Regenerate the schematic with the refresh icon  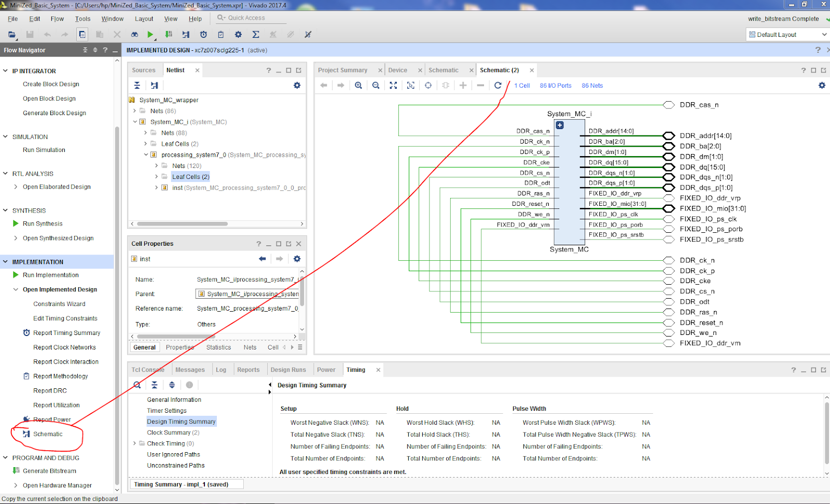pyautogui.click(x=497, y=86)
